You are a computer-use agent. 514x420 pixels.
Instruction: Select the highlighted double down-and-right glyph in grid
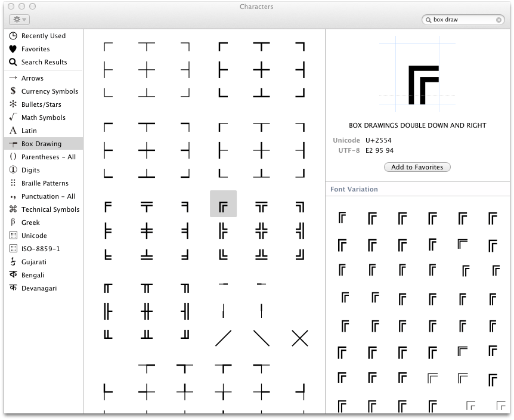223,203
